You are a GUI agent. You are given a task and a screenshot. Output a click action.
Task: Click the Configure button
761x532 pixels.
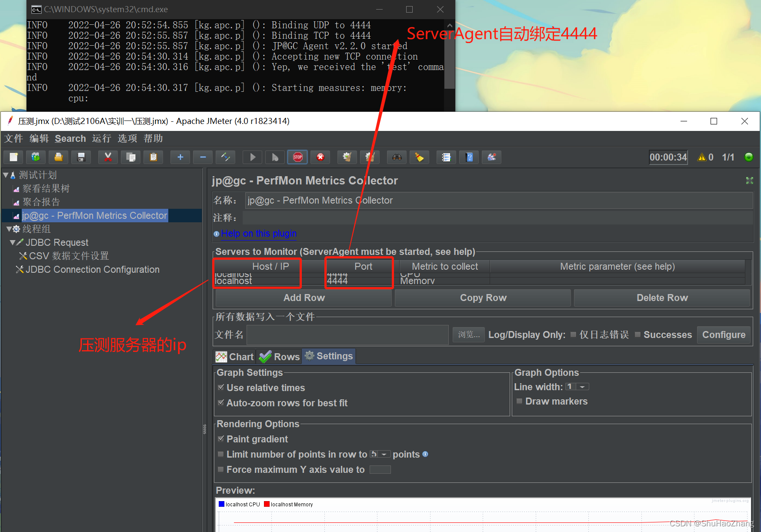click(724, 335)
